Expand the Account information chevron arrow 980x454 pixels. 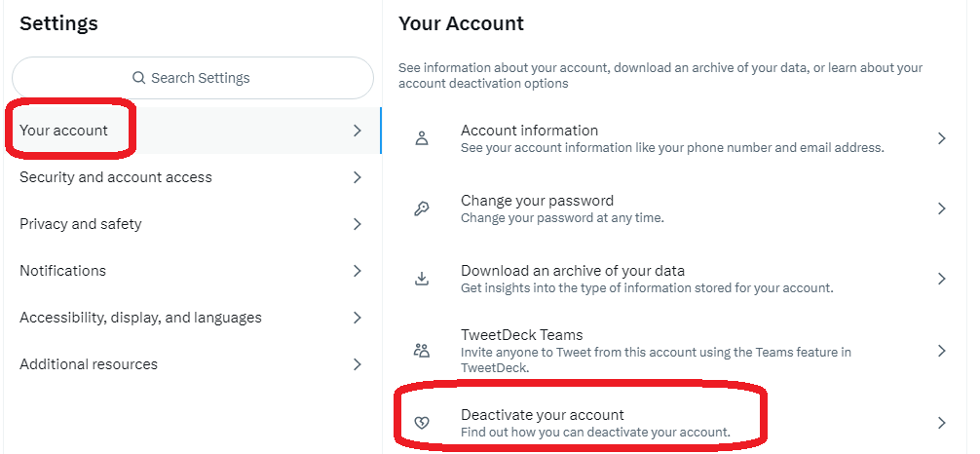pos(942,138)
